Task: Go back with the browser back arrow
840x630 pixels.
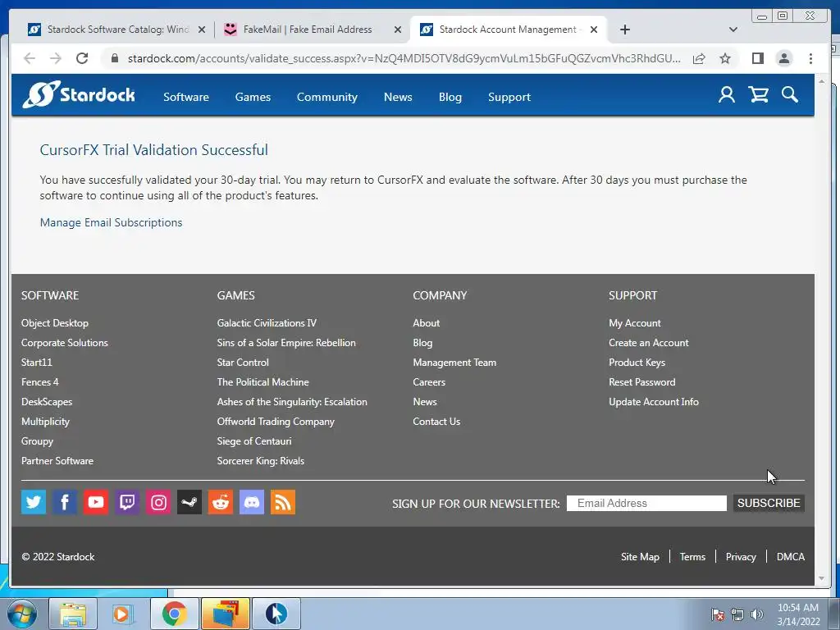Action: click(x=30, y=58)
